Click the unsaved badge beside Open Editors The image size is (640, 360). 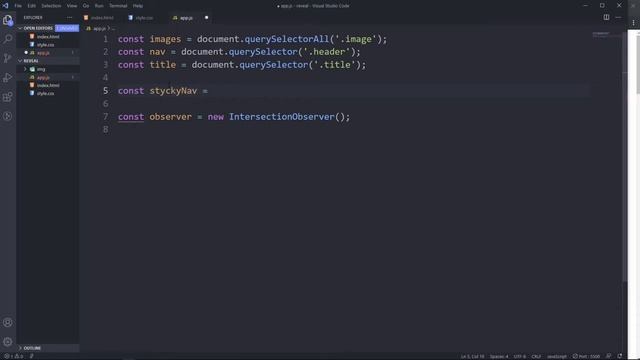coord(67,28)
